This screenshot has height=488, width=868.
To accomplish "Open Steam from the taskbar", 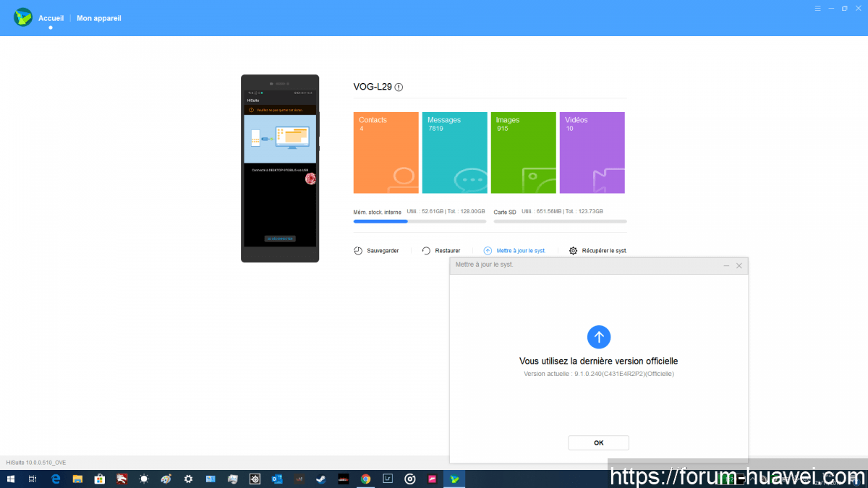I will tap(320, 479).
